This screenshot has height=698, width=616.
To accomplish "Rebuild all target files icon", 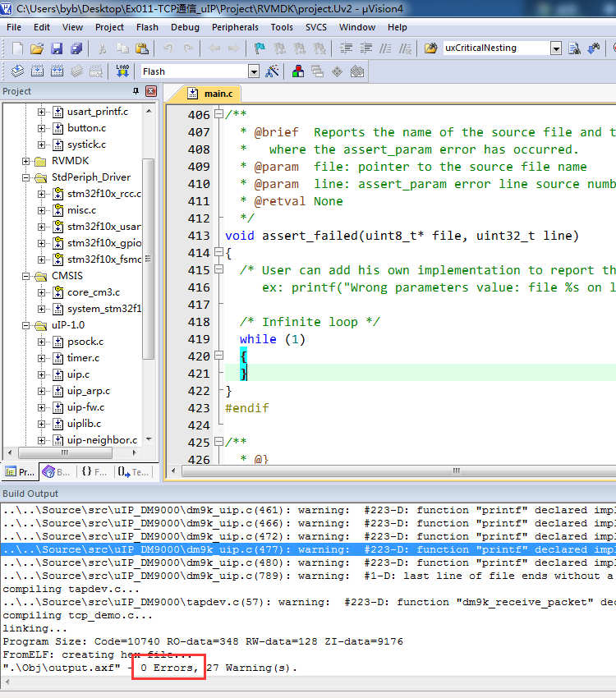I will tap(57, 71).
